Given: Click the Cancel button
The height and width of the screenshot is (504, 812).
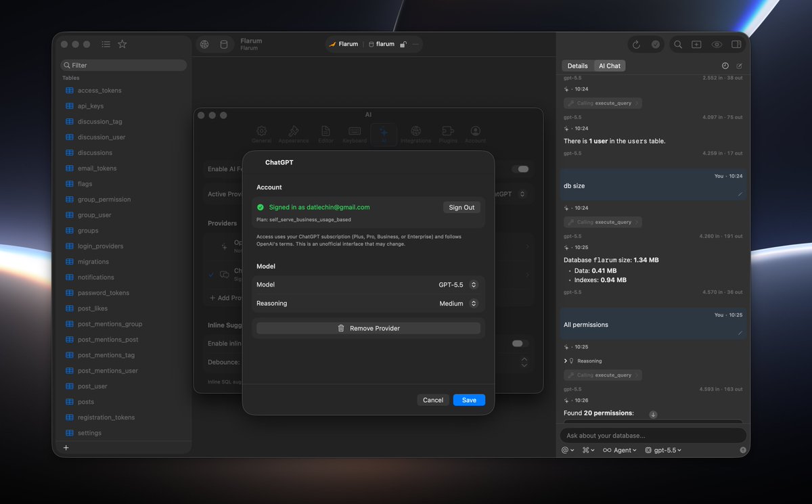Looking at the screenshot, I should point(433,400).
